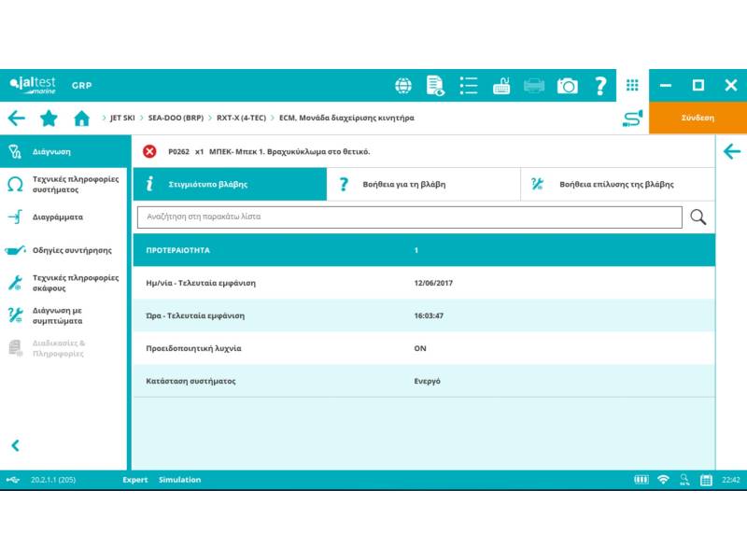The height and width of the screenshot is (560, 747).
Task: Click the search field for the list
Action: tap(409, 217)
